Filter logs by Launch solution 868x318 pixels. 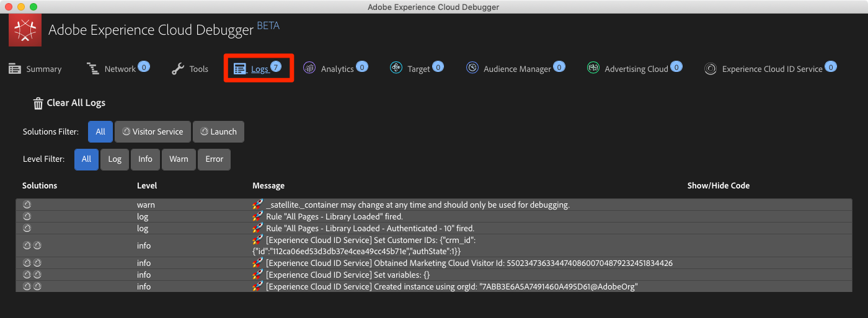(218, 131)
